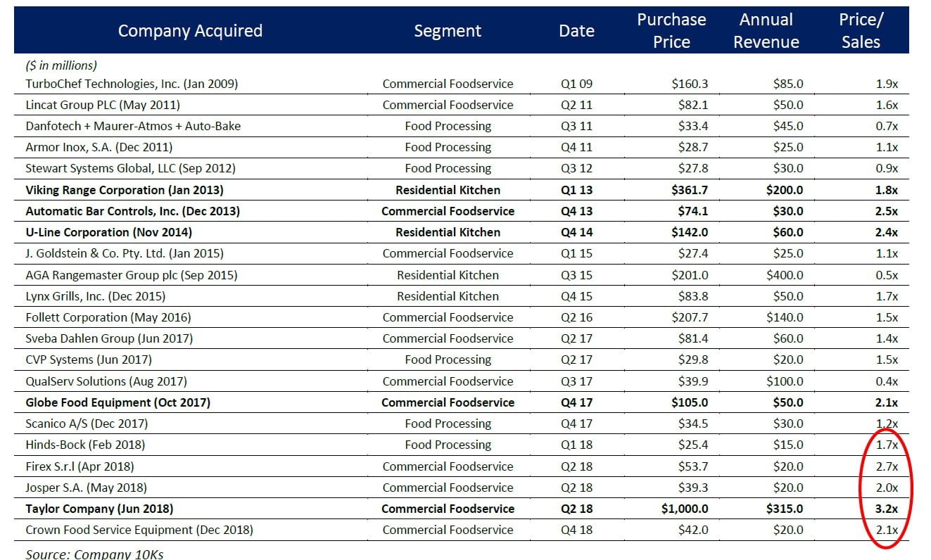Click the $400.0 annual revenue cell
The width and height of the screenshot is (931, 560).
pyautogui.click(x=785, y=275)
